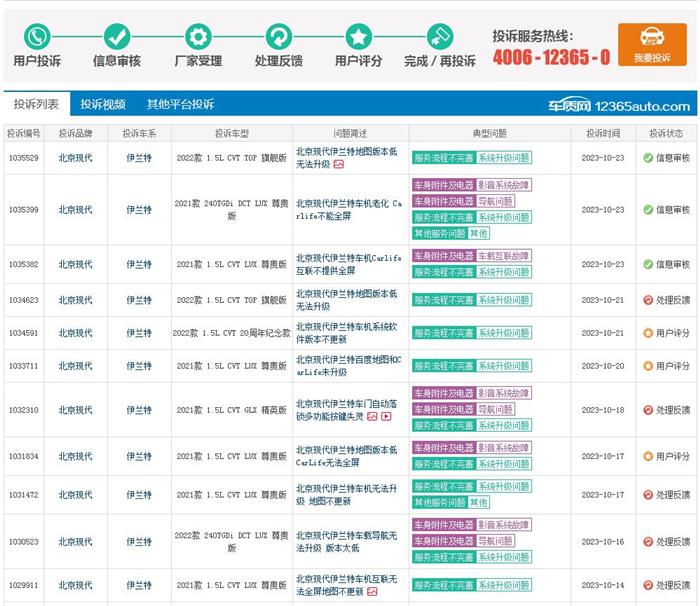Click green 信息审核 status icon for 1035399

point(648,209)
